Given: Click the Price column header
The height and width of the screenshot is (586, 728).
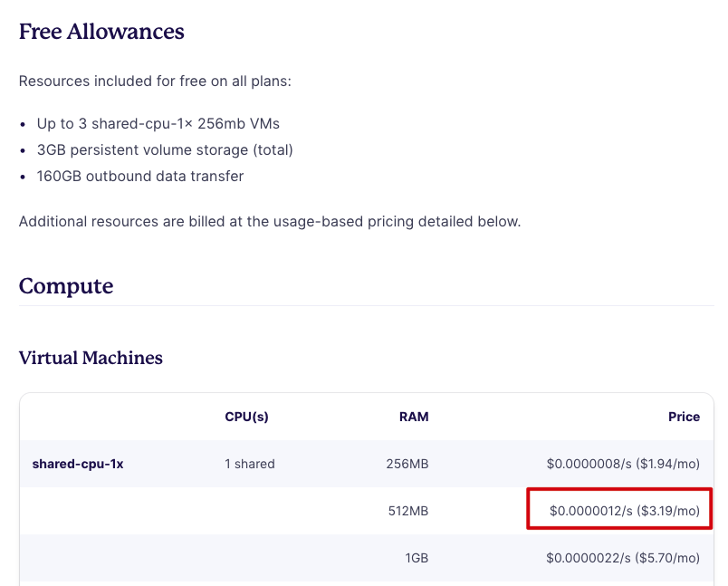Looking at the screenshot, I should [684, 417].
